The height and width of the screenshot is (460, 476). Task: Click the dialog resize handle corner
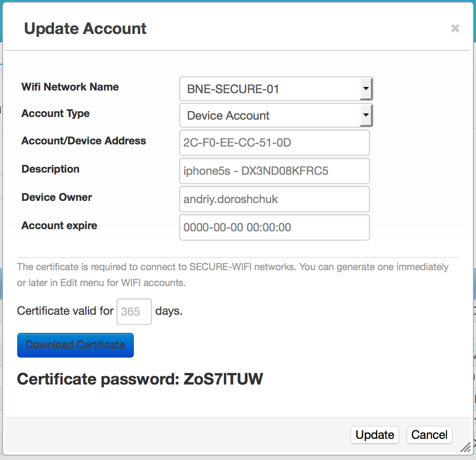pos(465,448)
